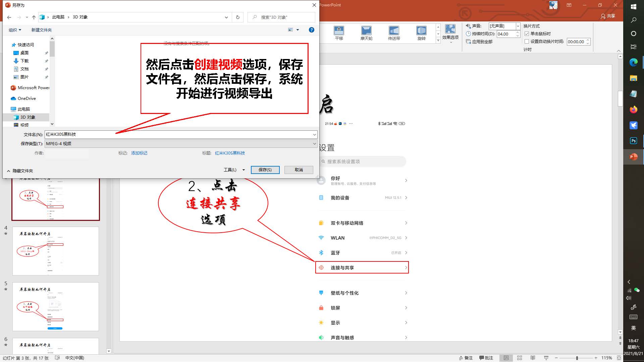Image resolution: width=644 pixels, height=362 pixels.
Task: Click 取消 to cancel saving
Action: [x=299, y=170]
